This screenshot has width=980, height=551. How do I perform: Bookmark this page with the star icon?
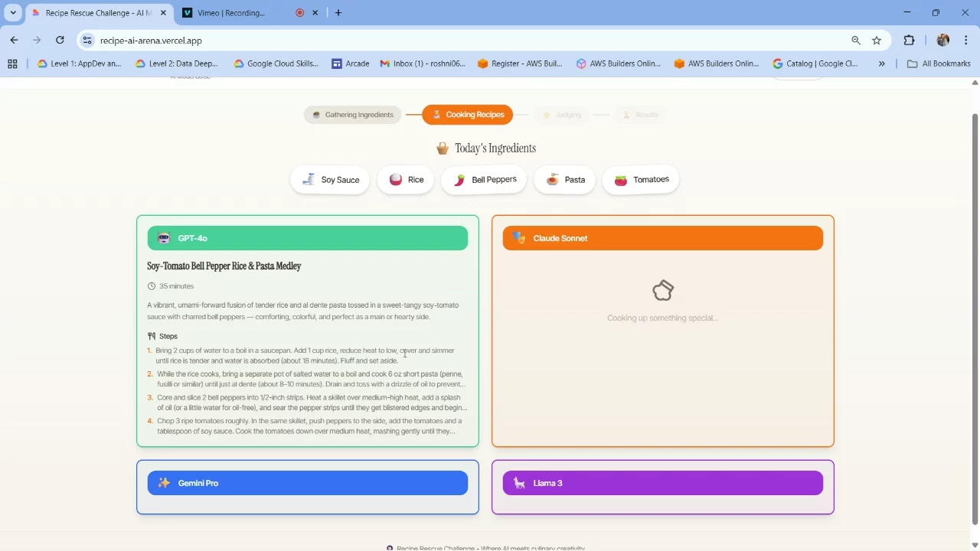pos(877,41)
